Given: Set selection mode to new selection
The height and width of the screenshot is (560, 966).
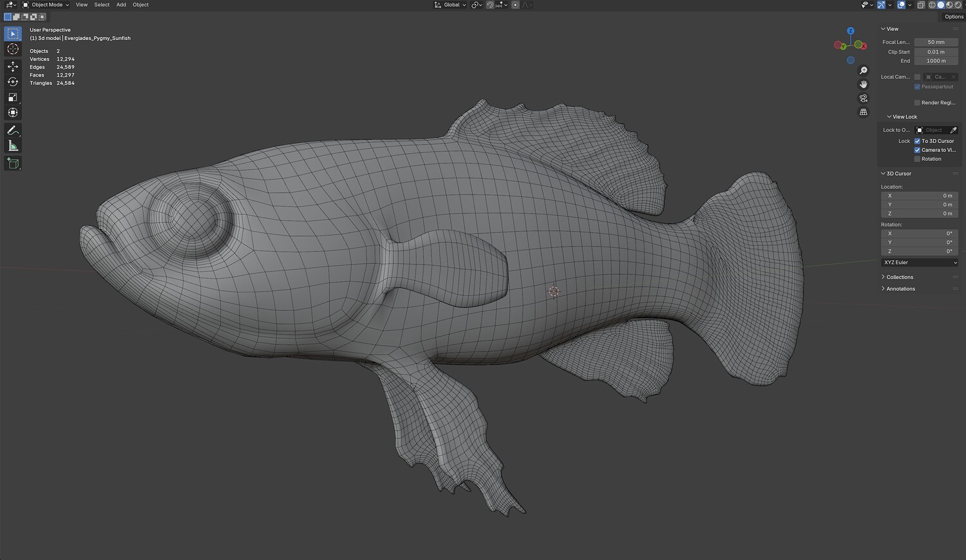Looking at the screenshot, I should [x=8, y=17].
